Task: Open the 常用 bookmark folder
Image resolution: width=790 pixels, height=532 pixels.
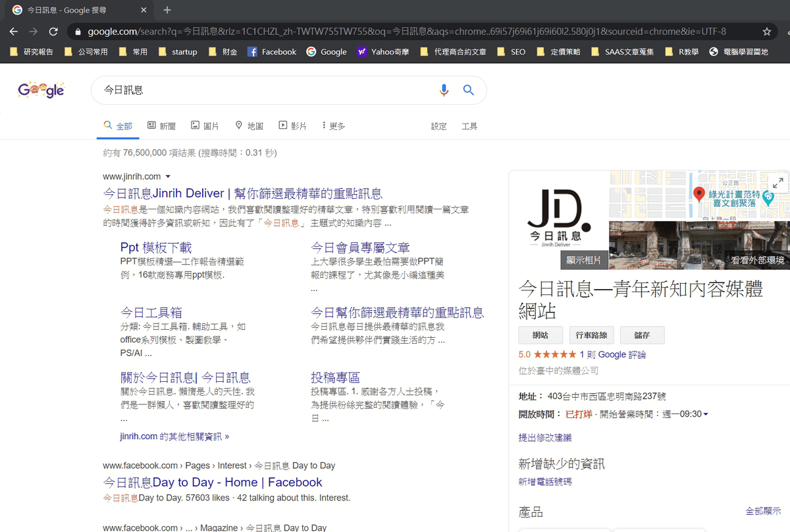Action: tap(133, 51)
